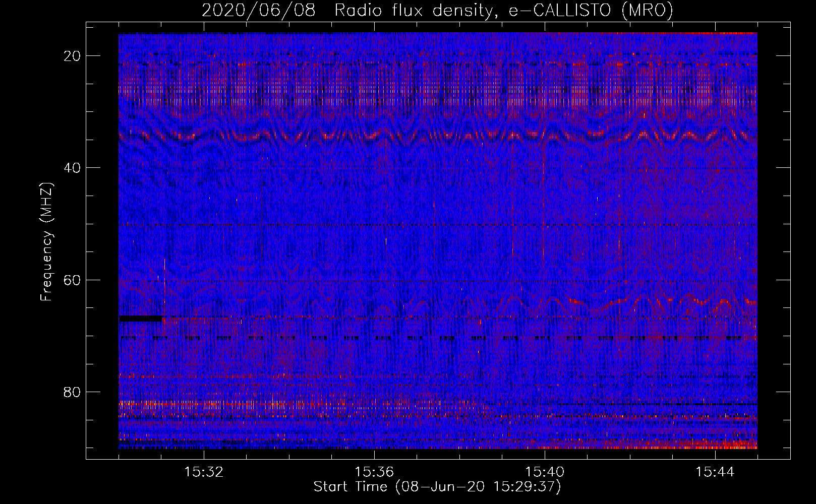Click the 'Start Time (08-Jun-20 15:29:37)' label

[437, 487]
